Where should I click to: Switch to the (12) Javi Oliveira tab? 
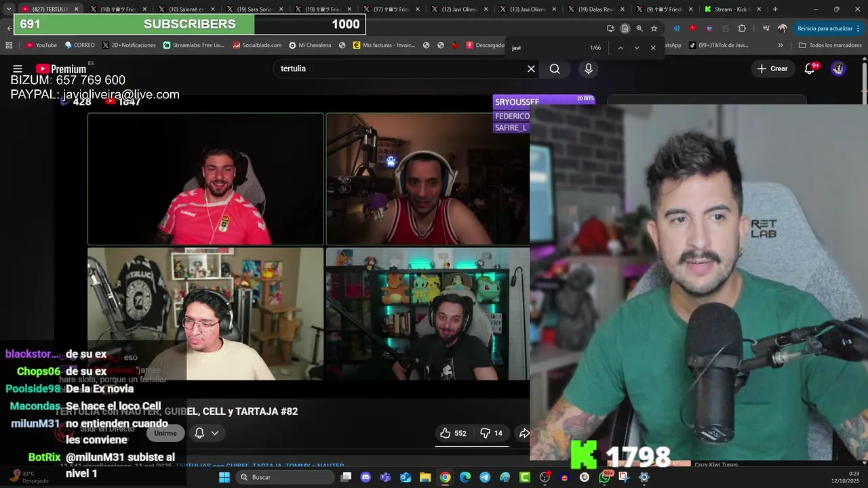(459, 9)
